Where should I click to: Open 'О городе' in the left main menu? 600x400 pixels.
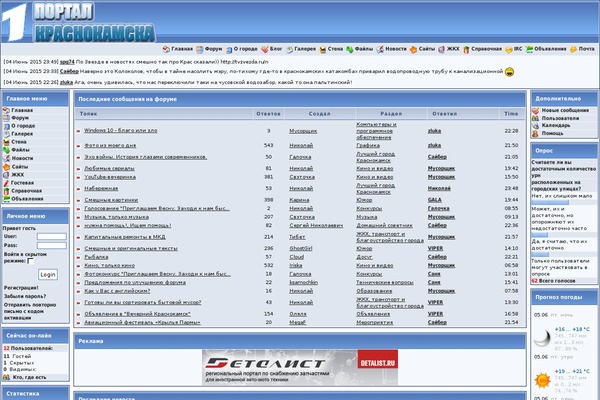click(x=23, y=126)
